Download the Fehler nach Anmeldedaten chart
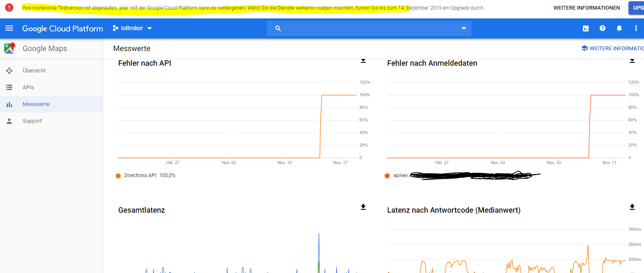Screen dimensions: 644x273 632,61
